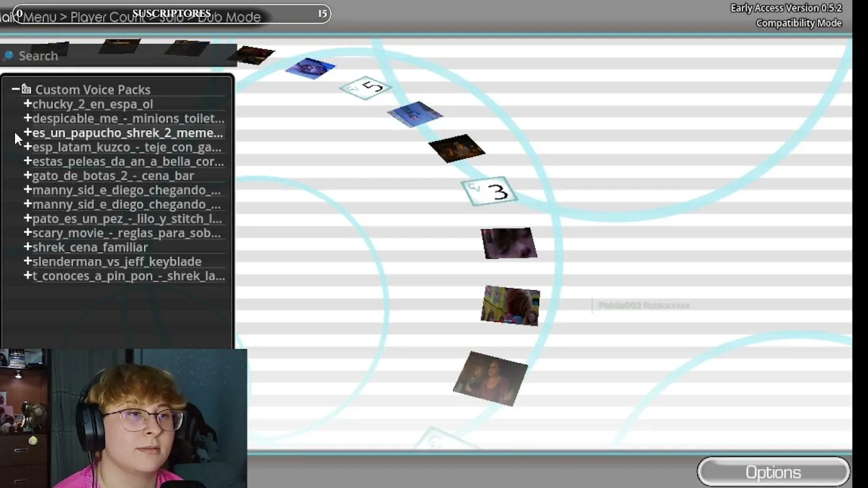
Task: Expand the chucky_2_en_espa_ol voice pack
Action: coord(28,104)
